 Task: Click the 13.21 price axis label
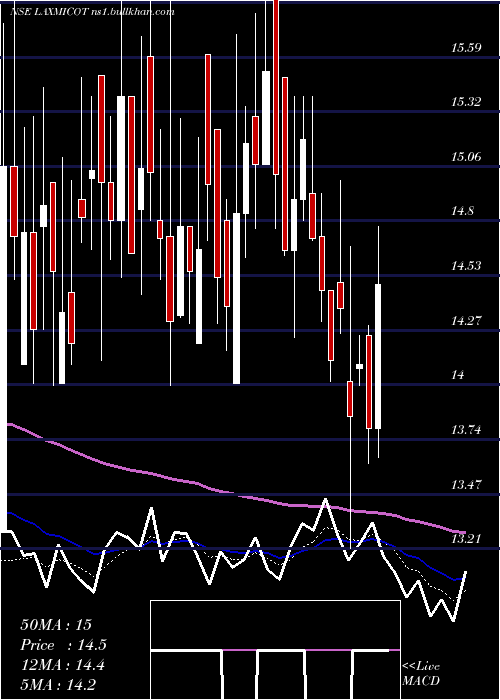(466, 539)
